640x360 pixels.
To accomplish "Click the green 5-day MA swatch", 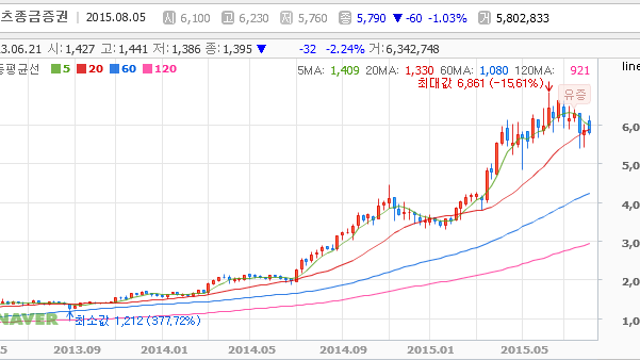I will coord(56,69).
